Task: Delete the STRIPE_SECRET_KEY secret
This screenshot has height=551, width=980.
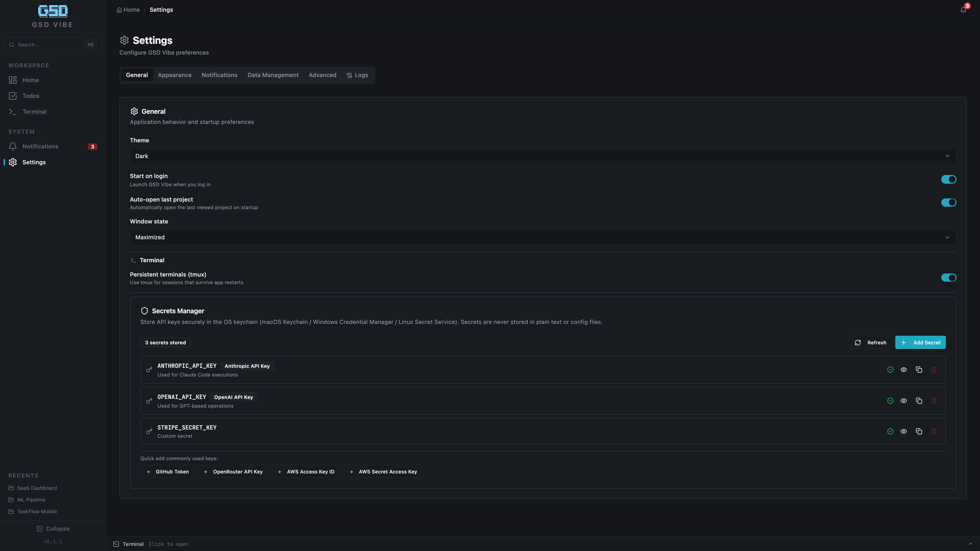Action: 934,431
